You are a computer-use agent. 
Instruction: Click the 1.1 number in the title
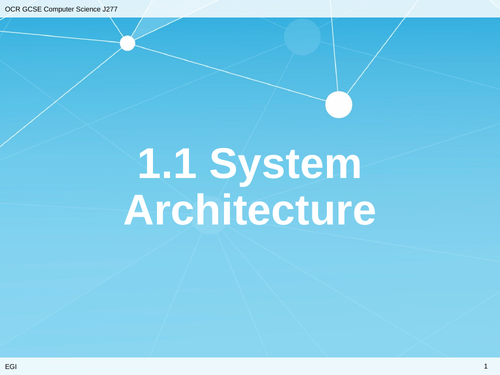click(x=167, y=163)
